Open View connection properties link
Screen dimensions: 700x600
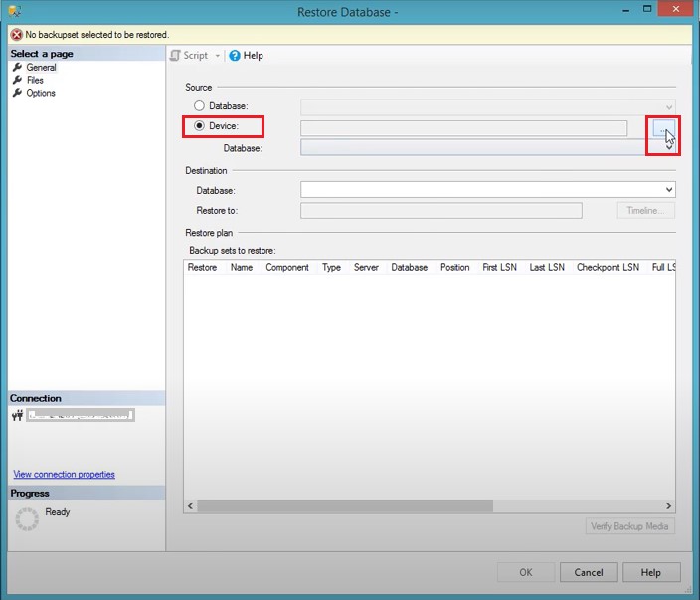[x=64, y=475]
